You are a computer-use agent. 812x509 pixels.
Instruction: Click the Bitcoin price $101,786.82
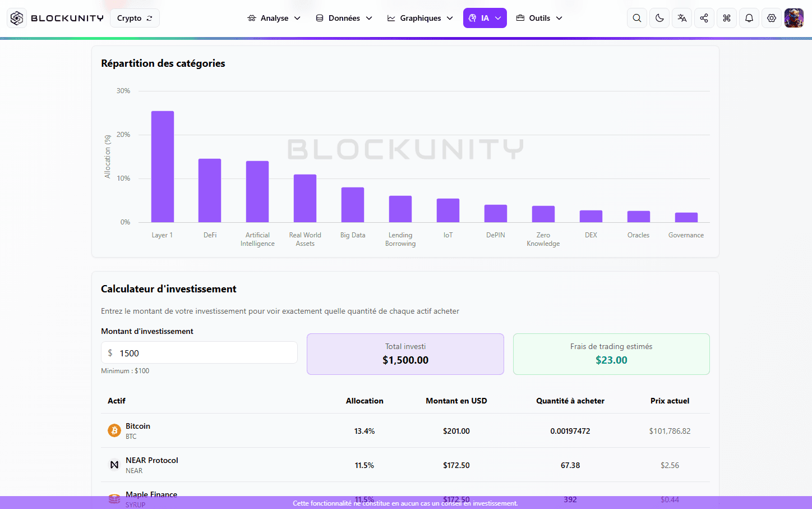pos(670,431)
